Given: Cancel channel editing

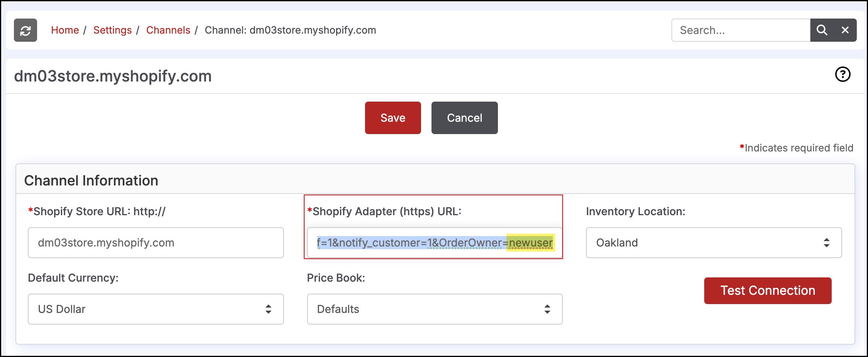Looking at the screenshot, I should pyautogui.click(x=464, y=118).
